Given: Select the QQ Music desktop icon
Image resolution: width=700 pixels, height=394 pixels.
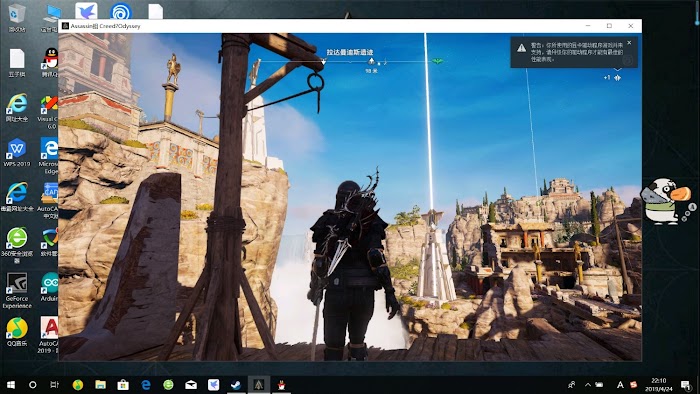Looking at the screenshot, I should tap(17, 332).
